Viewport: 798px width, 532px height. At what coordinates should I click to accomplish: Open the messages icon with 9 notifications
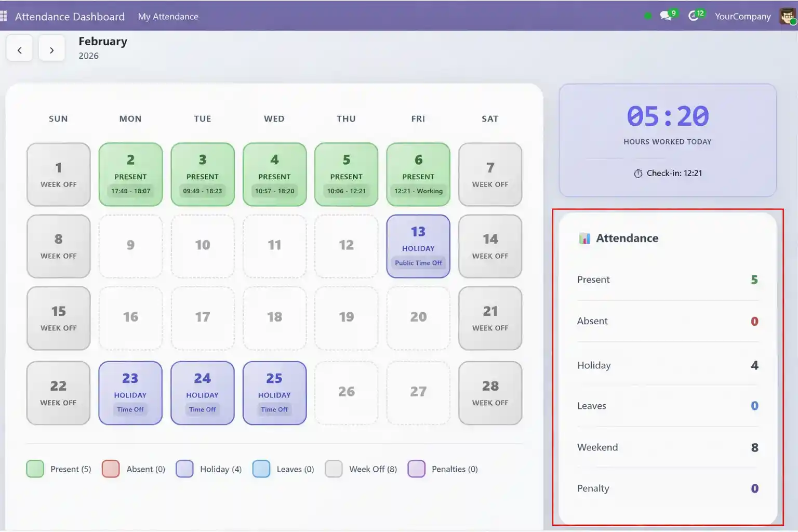click(665, 16)
